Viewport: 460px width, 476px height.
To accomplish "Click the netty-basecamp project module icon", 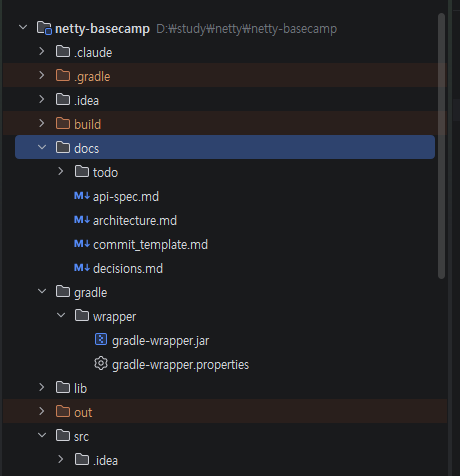I will tap(44, 28).
